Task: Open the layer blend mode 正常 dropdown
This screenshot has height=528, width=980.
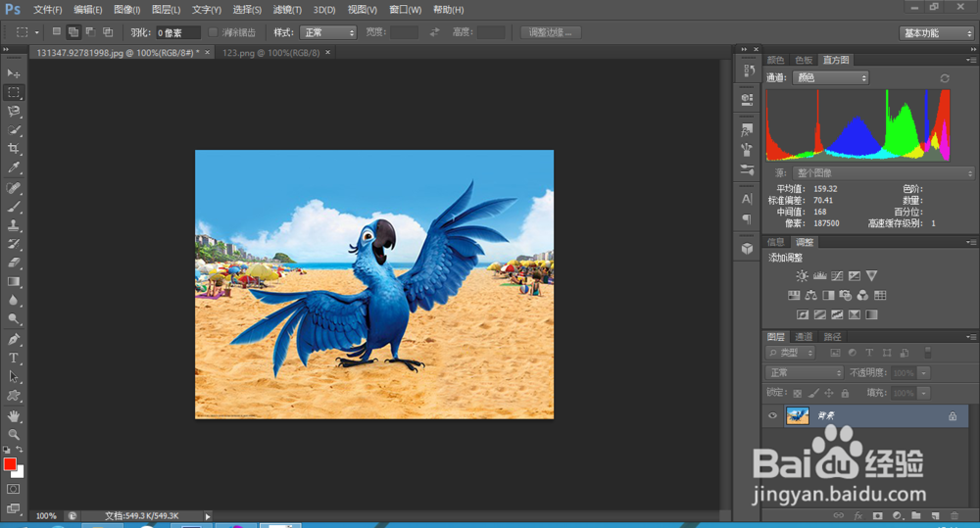Action: [x=805, y=372]
